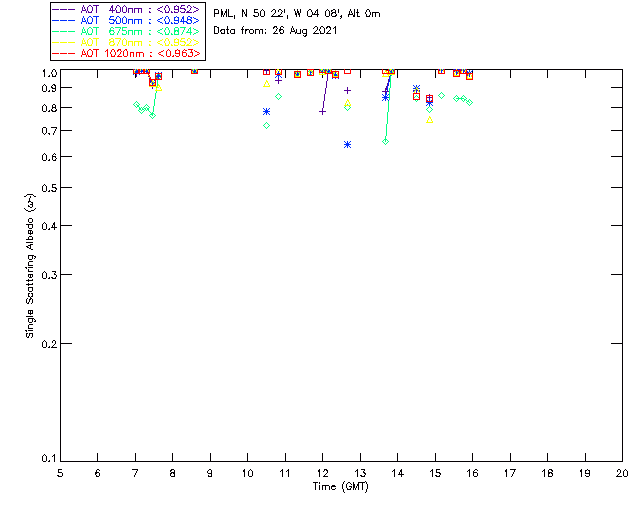The height and width of the screenshot is (512, 640).
Task: Click the y-axis tick label '0.6'
Action: point(49,157)
